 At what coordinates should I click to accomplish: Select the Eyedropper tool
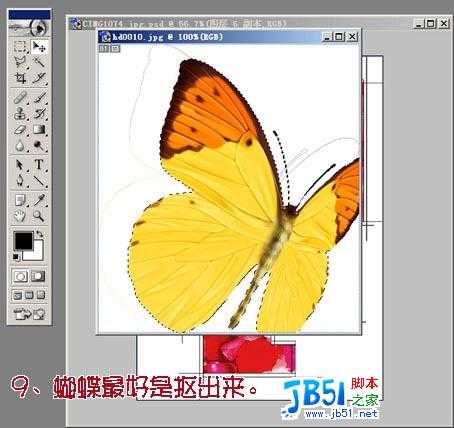pyautogui.click(x=39, y=200)
